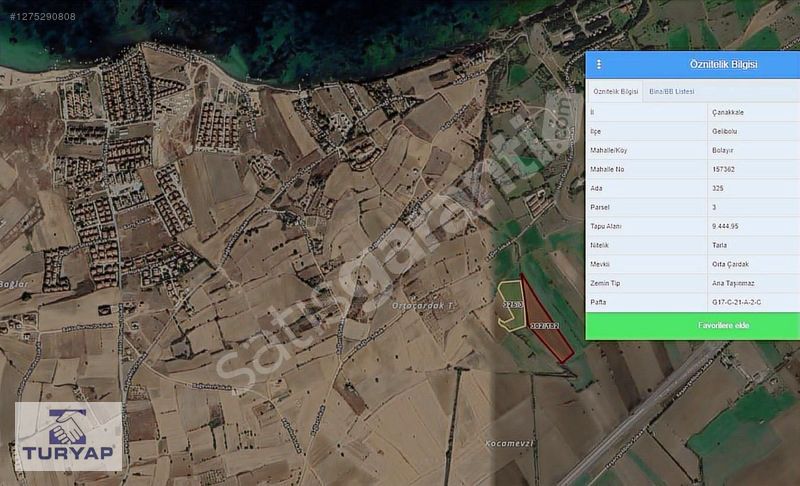Select the Öznitelik Bilgisi tab
The width and height of the screenshot is (800, 486).
click(x=615, y=91)
